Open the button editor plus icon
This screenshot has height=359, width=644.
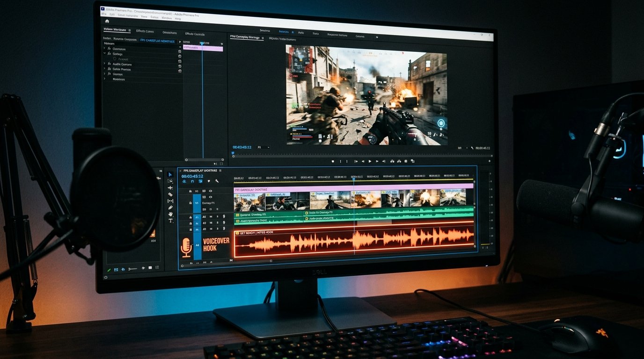point(490,161)
